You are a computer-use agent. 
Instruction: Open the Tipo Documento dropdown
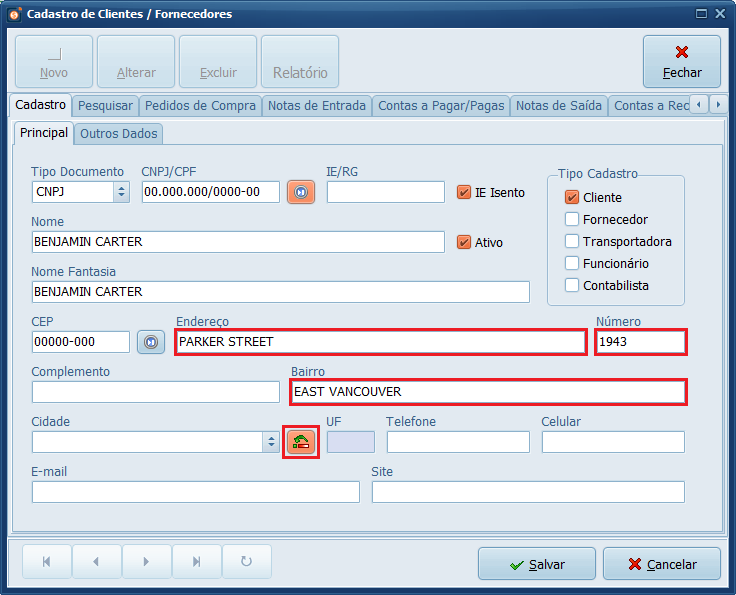[121, 192]
